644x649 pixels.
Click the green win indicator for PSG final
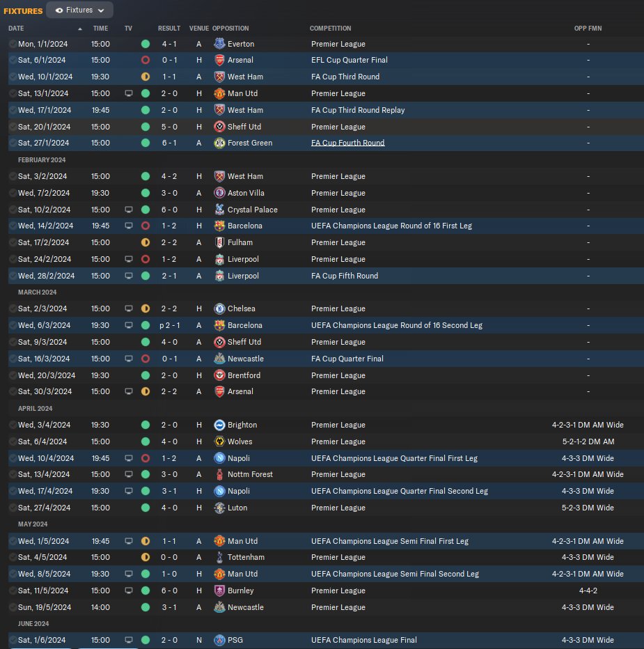(x=146, y=640)
